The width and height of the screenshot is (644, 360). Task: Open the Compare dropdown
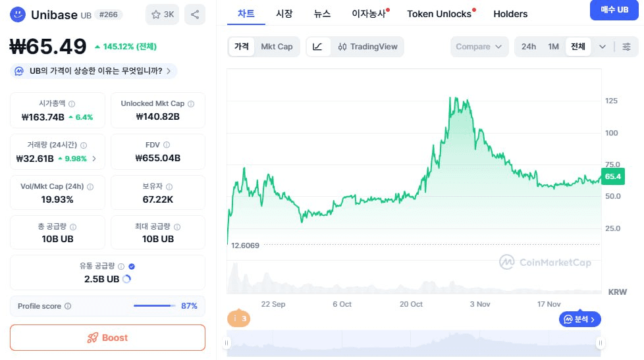pos(479,47)
